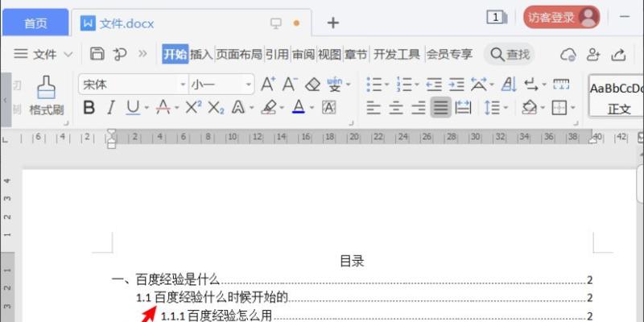644x322 pixels.
Task: Go to the 首页 home tab
Action: click(35, 23)
